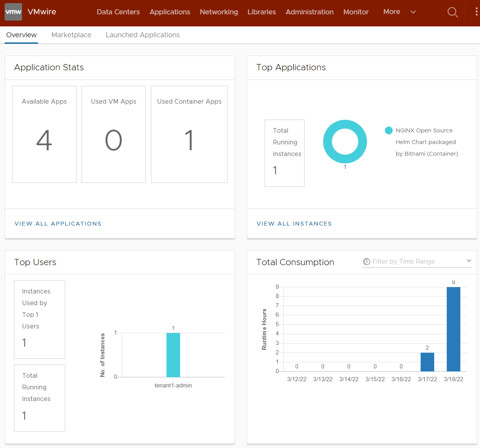Click the clock icon in time filter
This screenshot has width=480, height=448.
pyautogui.click(x=366, y=262)
